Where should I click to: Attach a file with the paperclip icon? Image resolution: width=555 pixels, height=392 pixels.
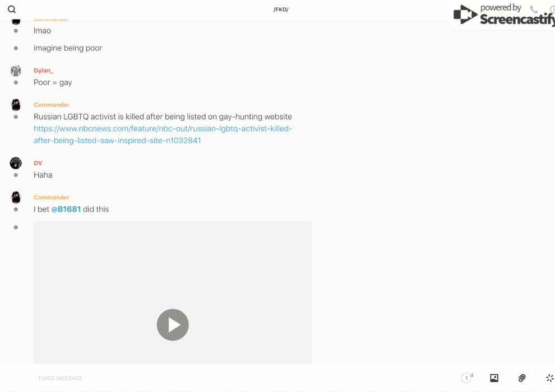click(x=522, y=378)
